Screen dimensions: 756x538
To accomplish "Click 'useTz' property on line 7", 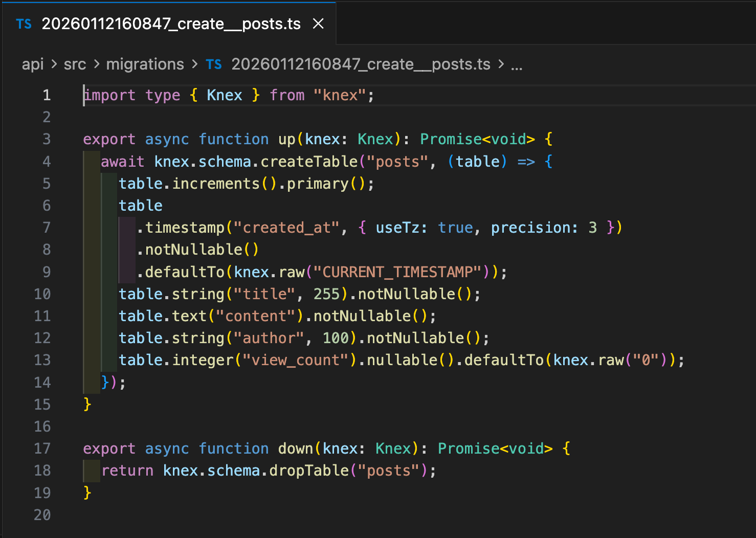I will (397, 228).
